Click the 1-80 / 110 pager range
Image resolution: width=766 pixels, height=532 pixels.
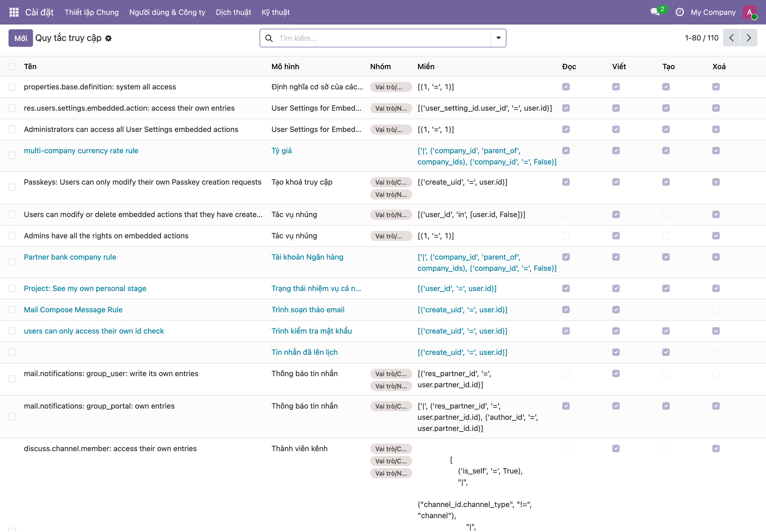[x=701, y=38]
